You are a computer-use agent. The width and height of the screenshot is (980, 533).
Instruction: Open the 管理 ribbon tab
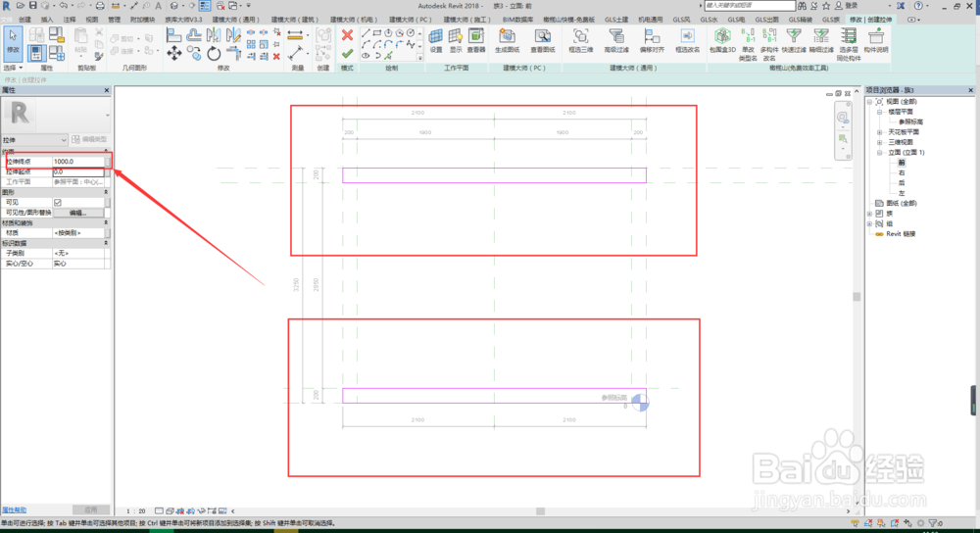click(x=114, y=20)
